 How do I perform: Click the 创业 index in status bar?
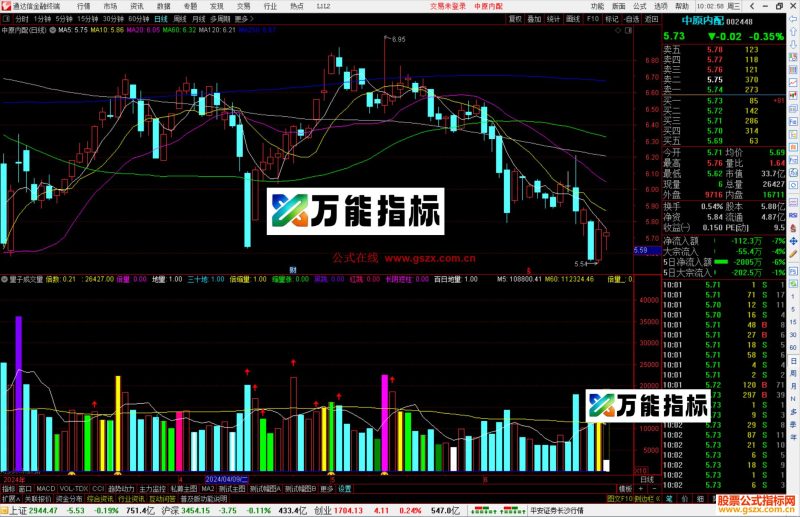click(x=322, y=511)
